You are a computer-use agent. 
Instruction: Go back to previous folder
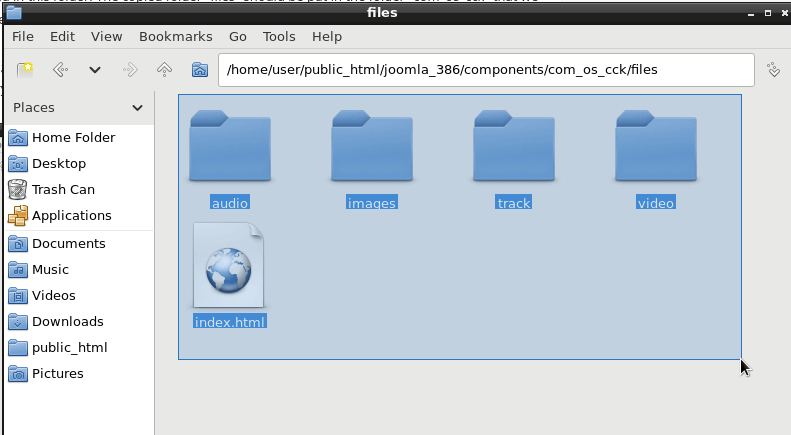[61, 70]
